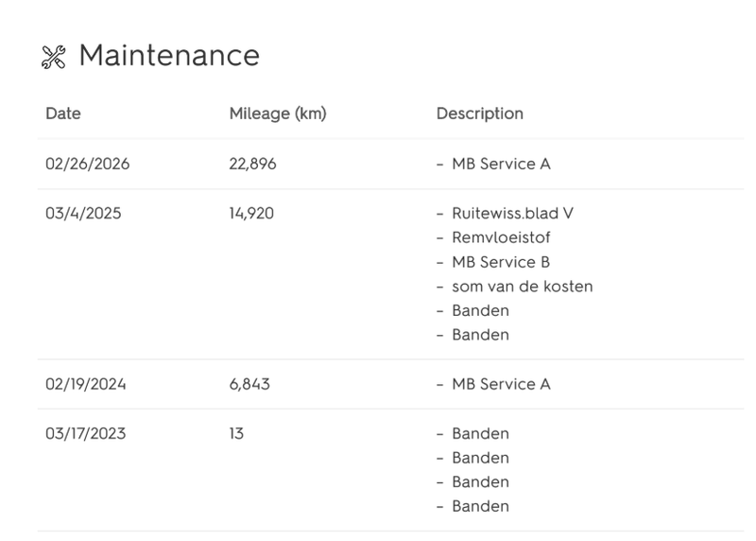Click MB Service A in the 2026 row

point(500,164)
